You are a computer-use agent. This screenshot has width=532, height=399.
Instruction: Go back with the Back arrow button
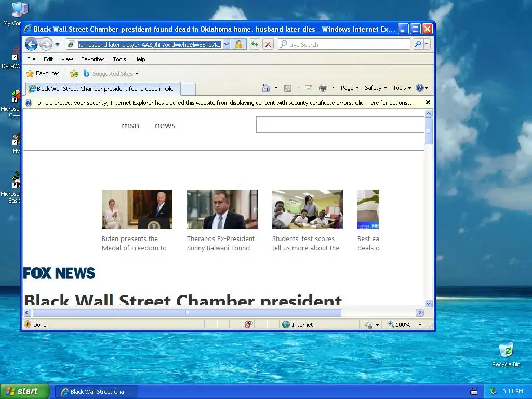(x=32, y=44)
